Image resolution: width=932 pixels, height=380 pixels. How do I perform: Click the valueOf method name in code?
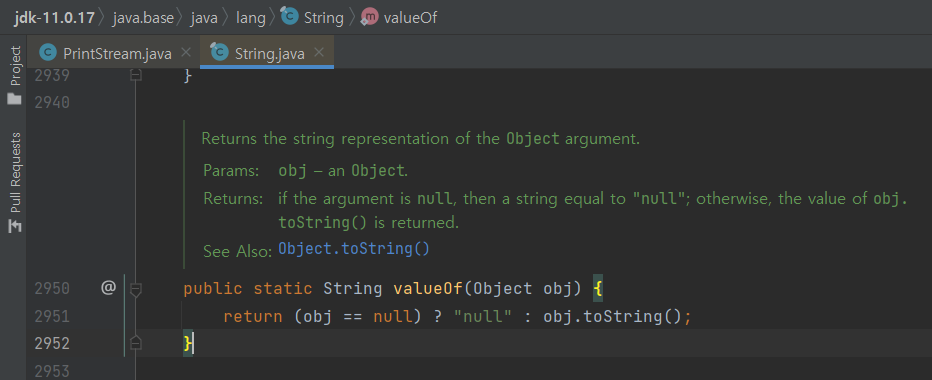[428, 288]
